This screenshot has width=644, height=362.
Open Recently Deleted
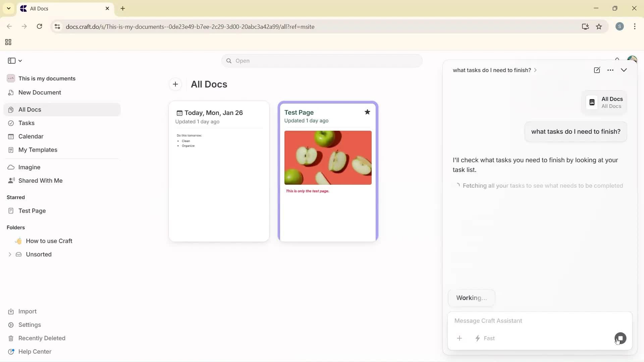(42, 338)
